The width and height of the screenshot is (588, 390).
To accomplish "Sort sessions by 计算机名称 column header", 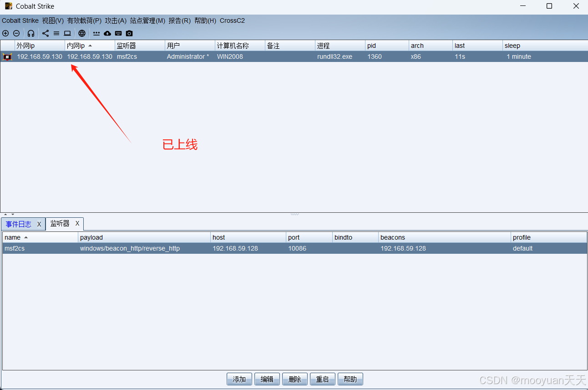I will tap(240, 46).
